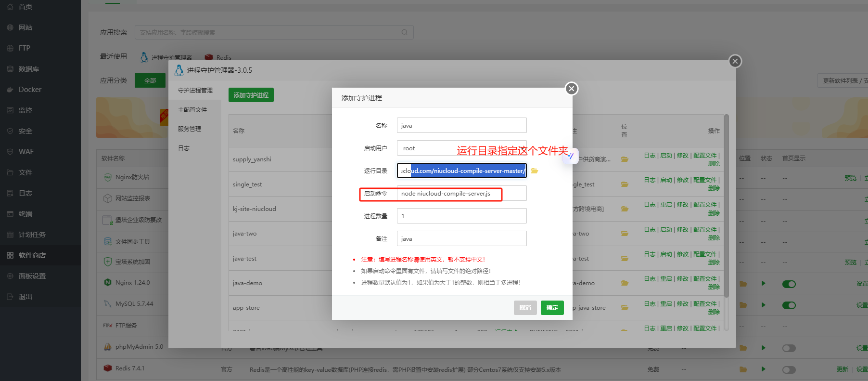Click 取消 button in dialog
Viewport: 868px width, 381px height.
pyautogui.click(x=525, y=308)
